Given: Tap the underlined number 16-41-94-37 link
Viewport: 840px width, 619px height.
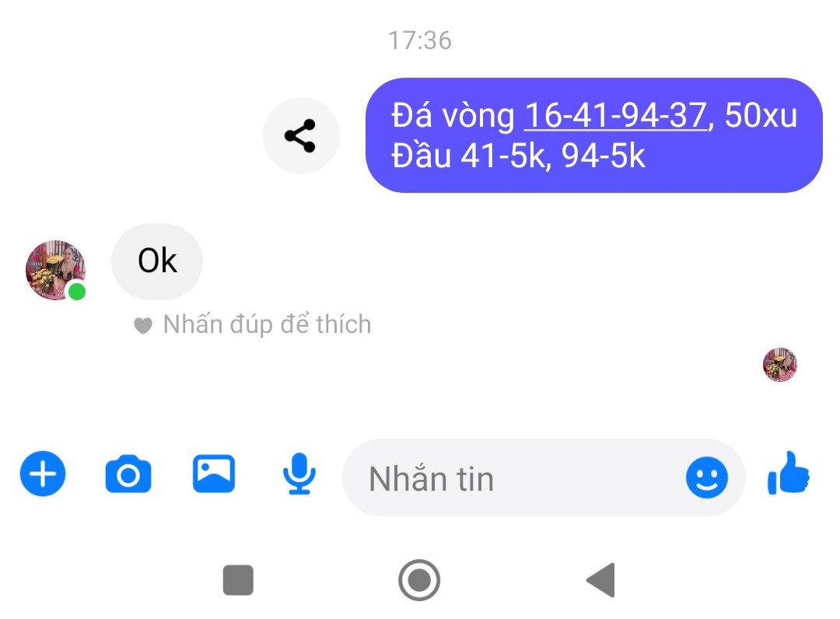Looking at the screenshot, I should click(x=615, y=115).
